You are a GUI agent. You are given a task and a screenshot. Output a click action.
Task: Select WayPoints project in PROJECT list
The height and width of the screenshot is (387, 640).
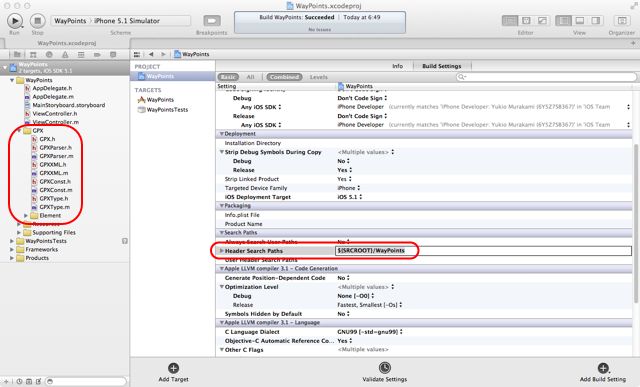(173, 76)
